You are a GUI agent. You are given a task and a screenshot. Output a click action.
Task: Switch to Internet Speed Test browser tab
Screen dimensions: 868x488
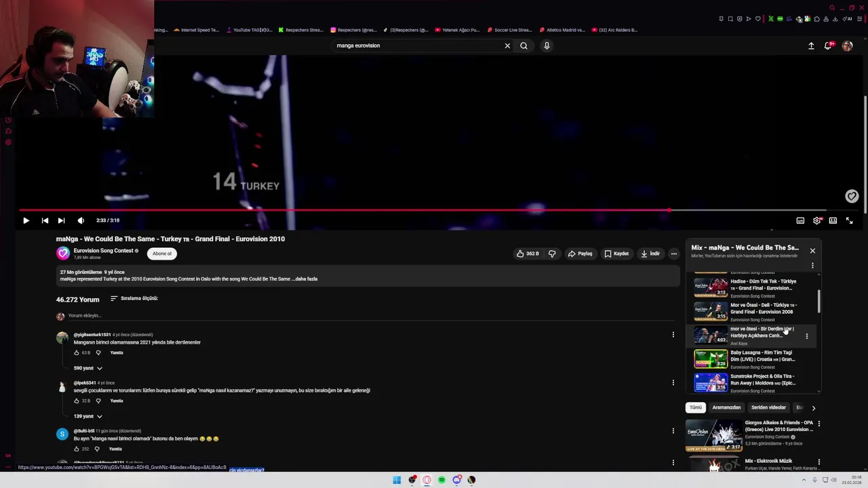tap(197, 30)
